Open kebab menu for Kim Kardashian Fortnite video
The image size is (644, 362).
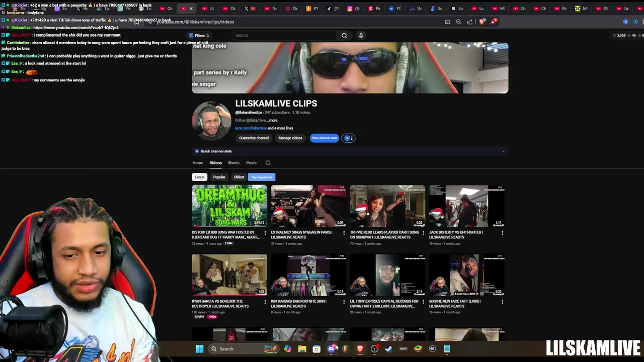(344, 302)
